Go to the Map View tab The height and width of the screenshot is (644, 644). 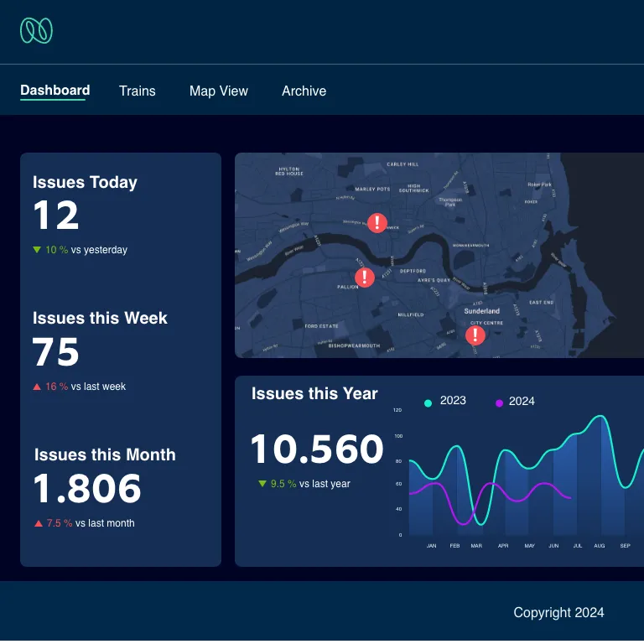click(x=219, y=91)
